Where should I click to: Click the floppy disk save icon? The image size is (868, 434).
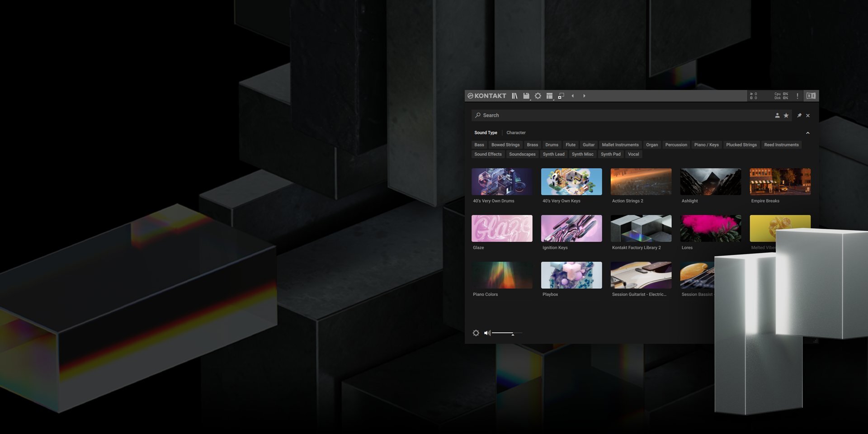pyautogui.click(x=526, y=96)
